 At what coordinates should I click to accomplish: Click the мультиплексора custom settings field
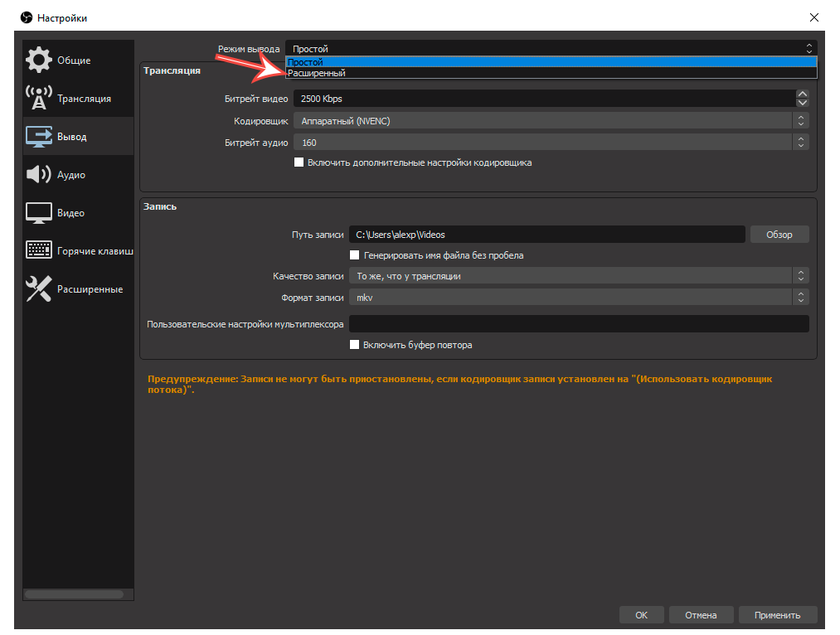[x=579, y=324]
